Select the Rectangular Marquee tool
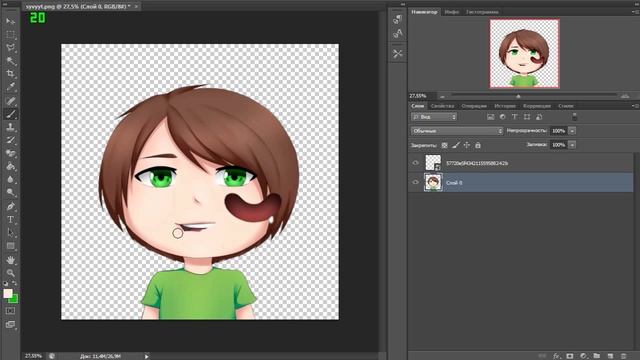This screenshot has width=640, height=360. (x=10, y=34)
